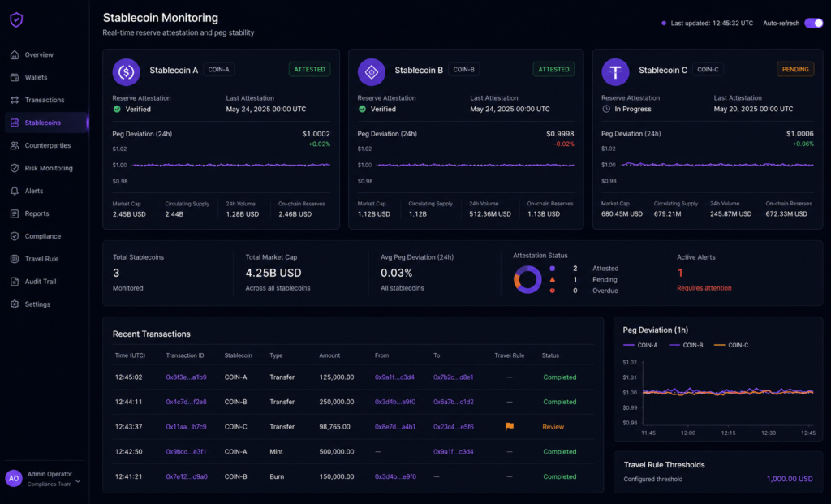Screen dimensions: 831x504
Task: Click Stablecoin A price $1.0002
Action: 316,134
